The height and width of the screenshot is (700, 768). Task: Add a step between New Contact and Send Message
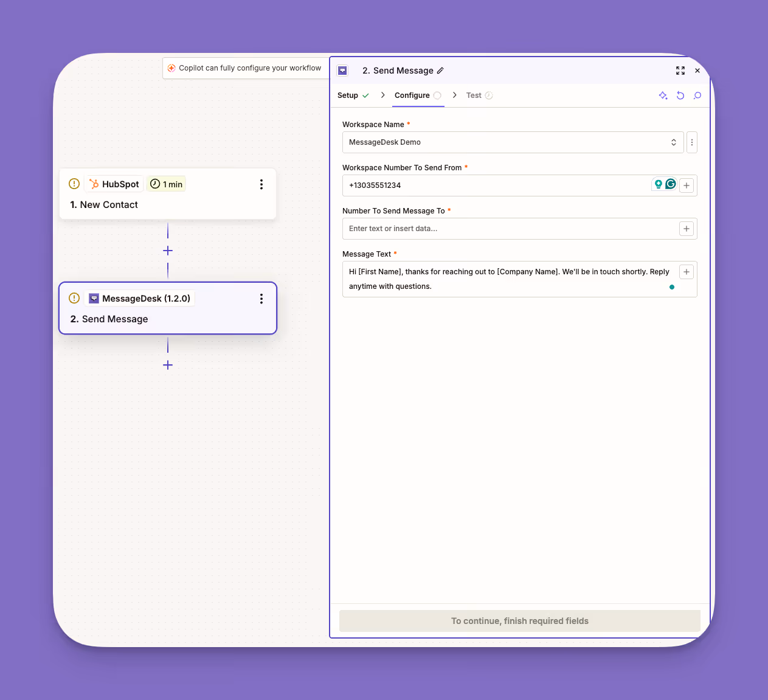click(x=168, y=251)
